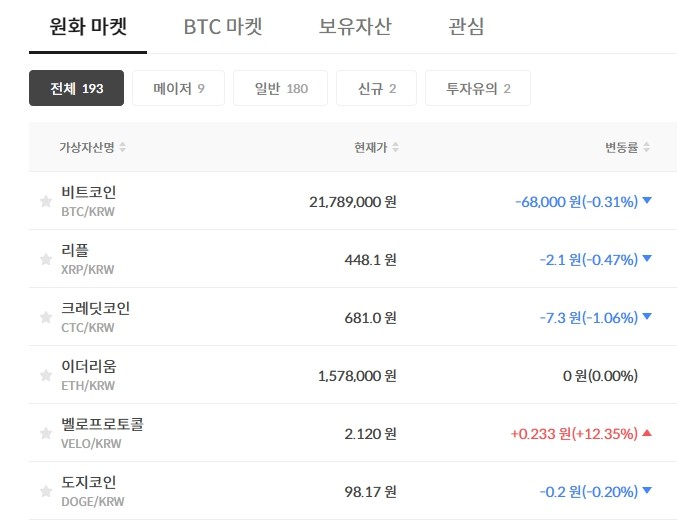Select the 원화 마켓 tab
677x525 pixels.
[x=89, y=27]
